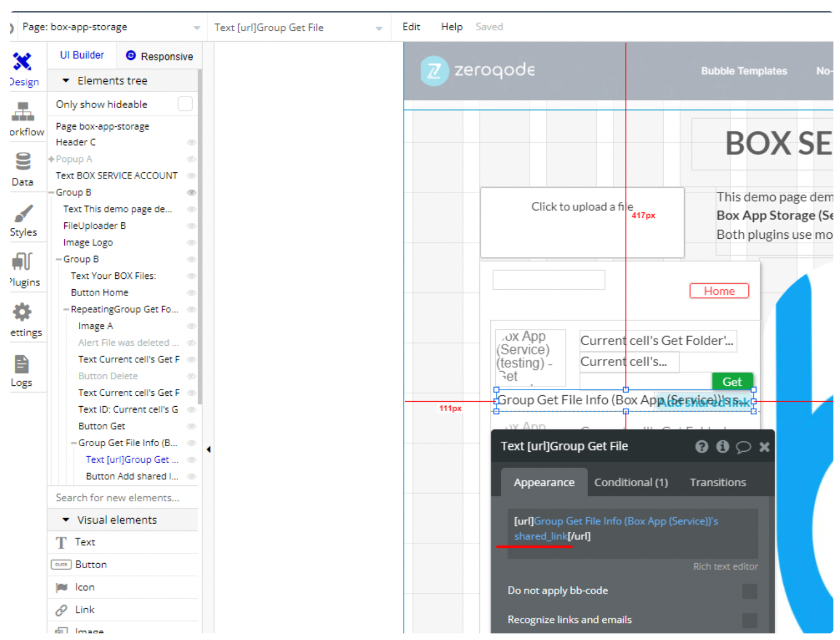Enable Recognize links and emails checkbox

(x=749, y=620)
